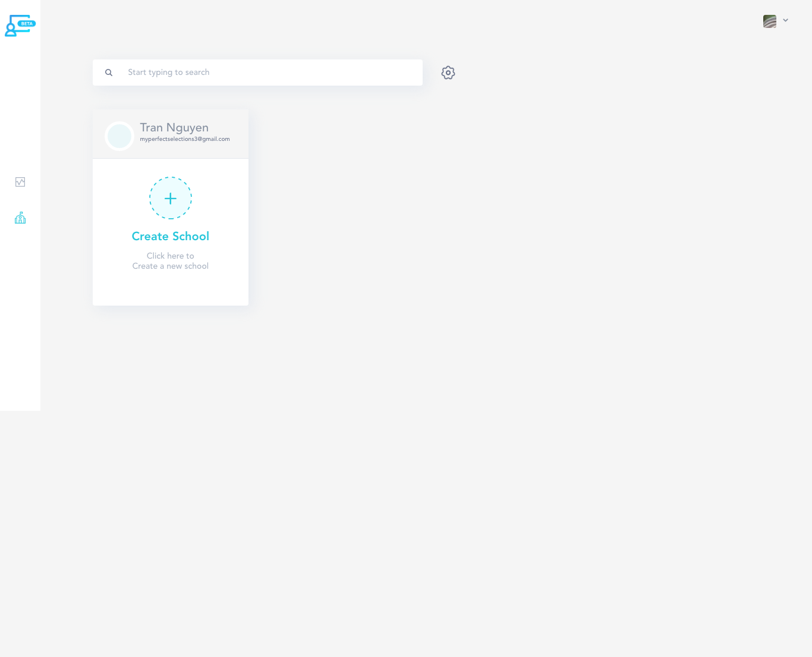Click the search magnifier icon

[109, 73]
